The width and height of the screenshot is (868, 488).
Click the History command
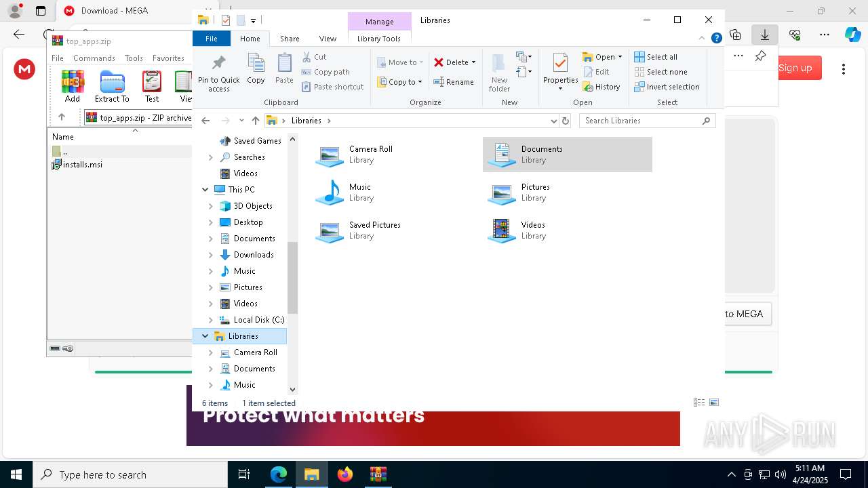coord(601,87)
